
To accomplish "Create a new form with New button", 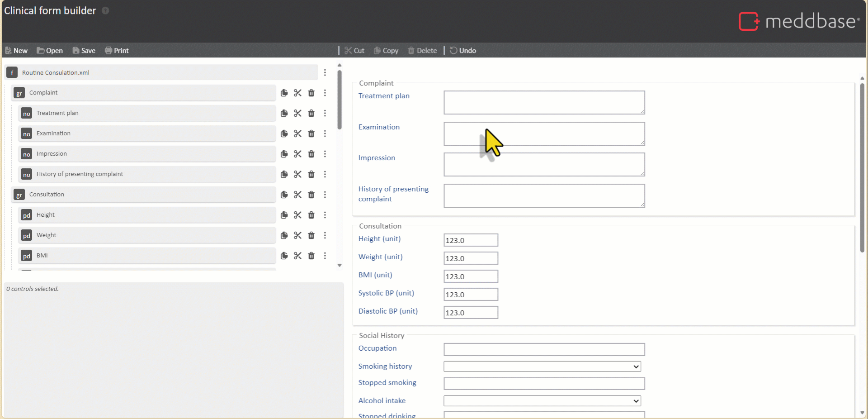I will [16, 51].
